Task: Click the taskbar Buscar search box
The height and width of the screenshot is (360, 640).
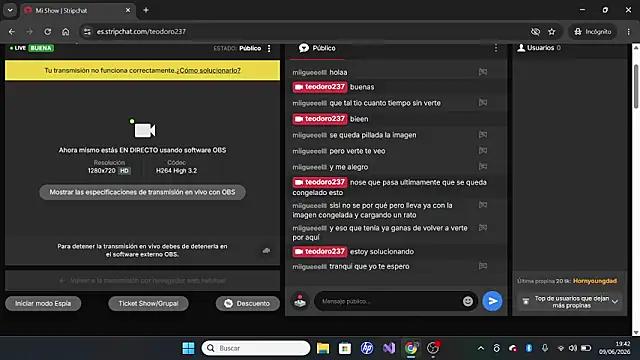Action: pyautogui.click(x=256, y=348)
